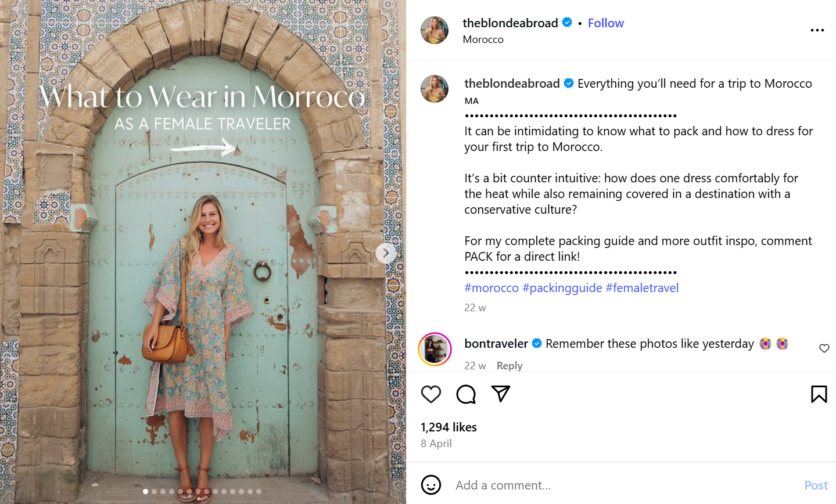
Task: Open the #morocco hashtag
Action: tap(491, 288)
